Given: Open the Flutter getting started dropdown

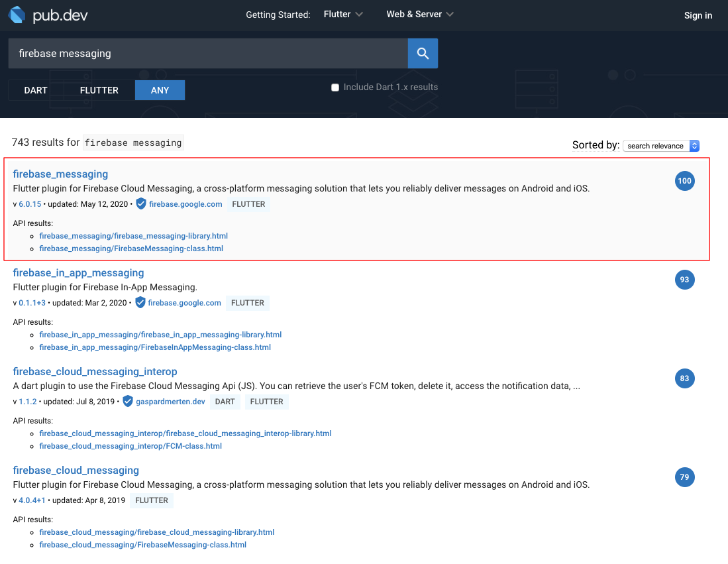Looking at the screenshot, I should 343,15.
